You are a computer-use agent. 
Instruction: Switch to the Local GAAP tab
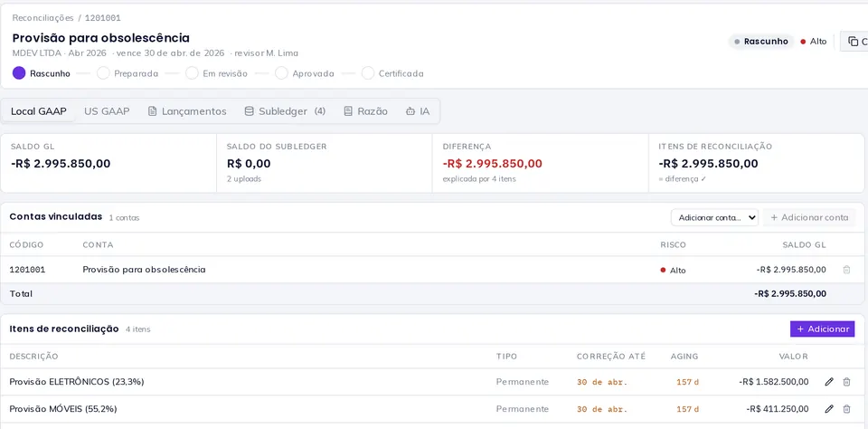coord(39,111)
